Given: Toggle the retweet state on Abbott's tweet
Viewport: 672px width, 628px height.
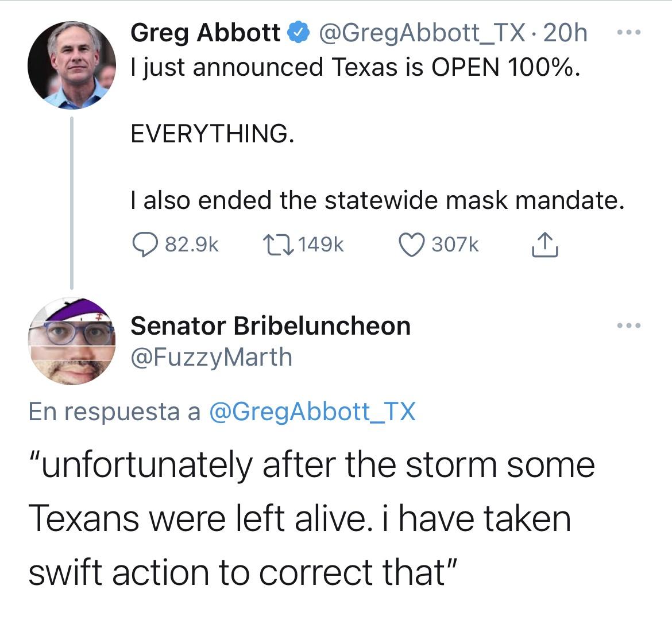Looking at the screenshot, I should click(282, 243).
